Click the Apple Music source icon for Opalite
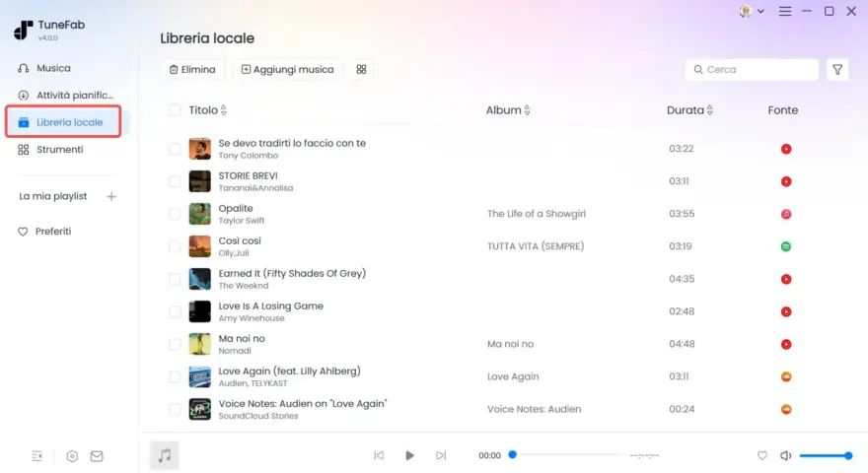Viewport: 868px width, 473px height. click(x=786, y=214)
